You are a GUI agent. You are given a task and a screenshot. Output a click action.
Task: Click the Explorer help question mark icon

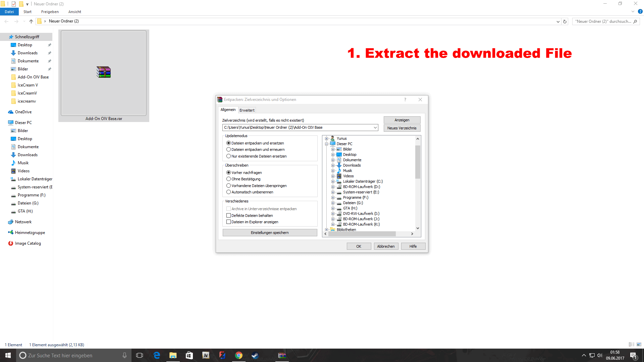[x=640, y=11]
